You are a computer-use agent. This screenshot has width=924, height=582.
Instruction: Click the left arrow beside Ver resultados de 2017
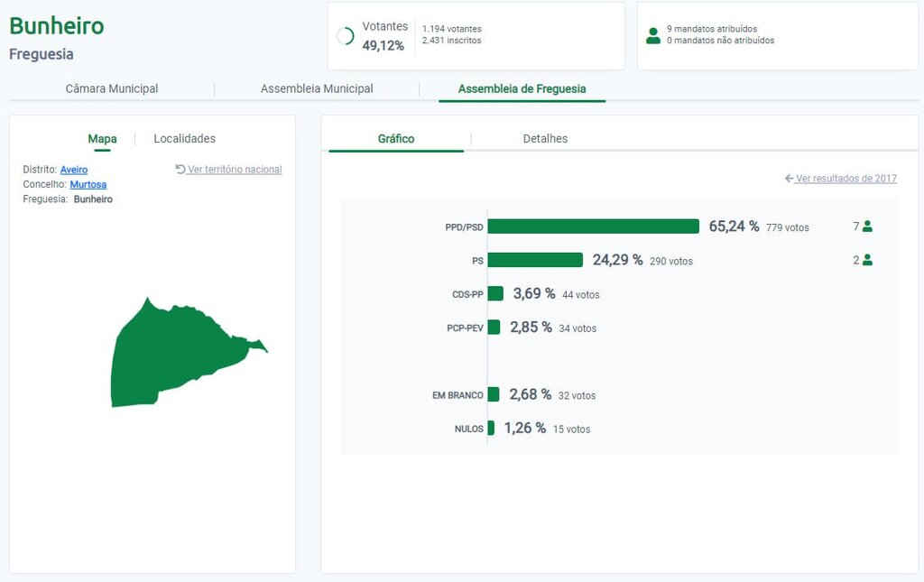(x=789, y=179)
